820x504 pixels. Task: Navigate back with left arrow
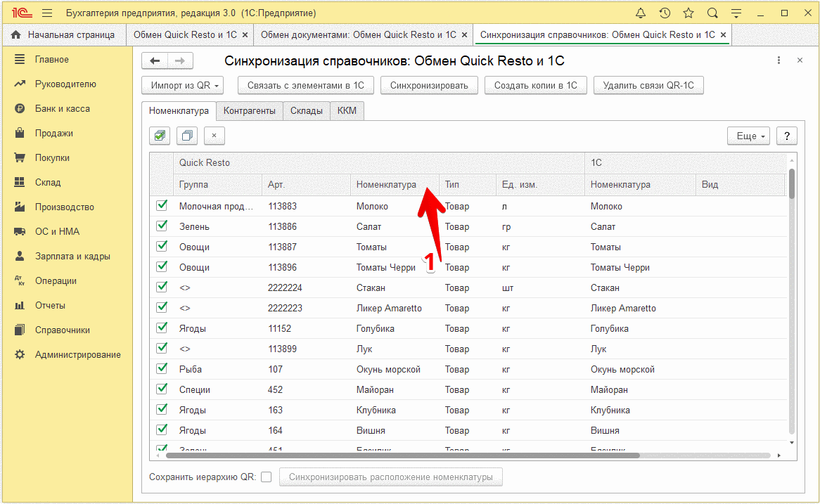[155, 60]
